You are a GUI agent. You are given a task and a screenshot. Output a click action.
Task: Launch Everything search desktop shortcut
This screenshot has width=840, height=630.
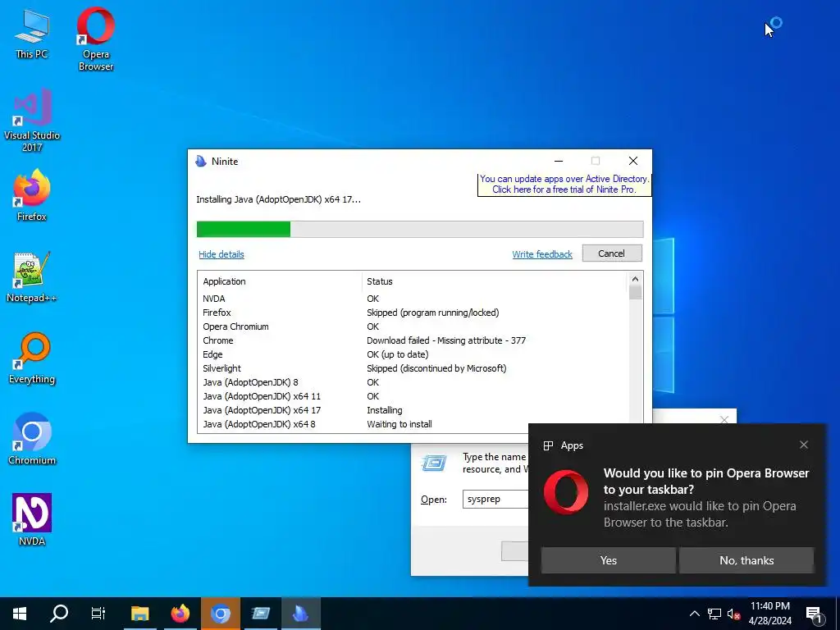coord(32,358)
